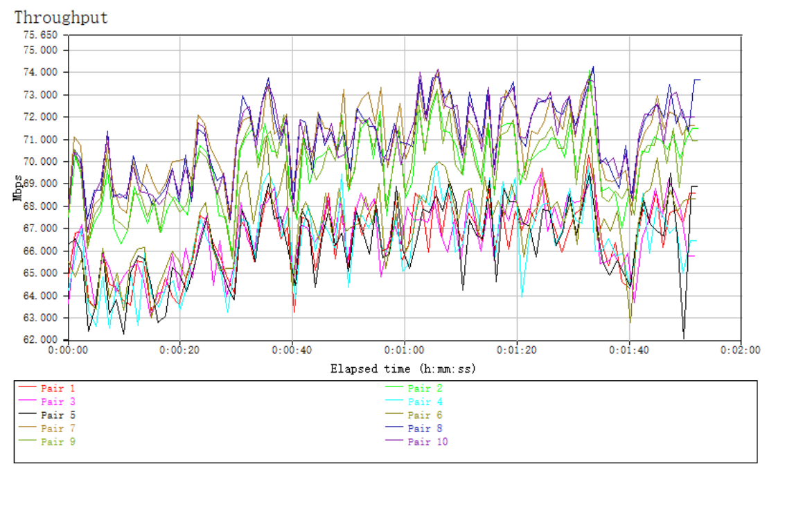Click the 0:02:00 time axis tick label
The width and height of the screenshot is (812, 507).
coord(741,350)
